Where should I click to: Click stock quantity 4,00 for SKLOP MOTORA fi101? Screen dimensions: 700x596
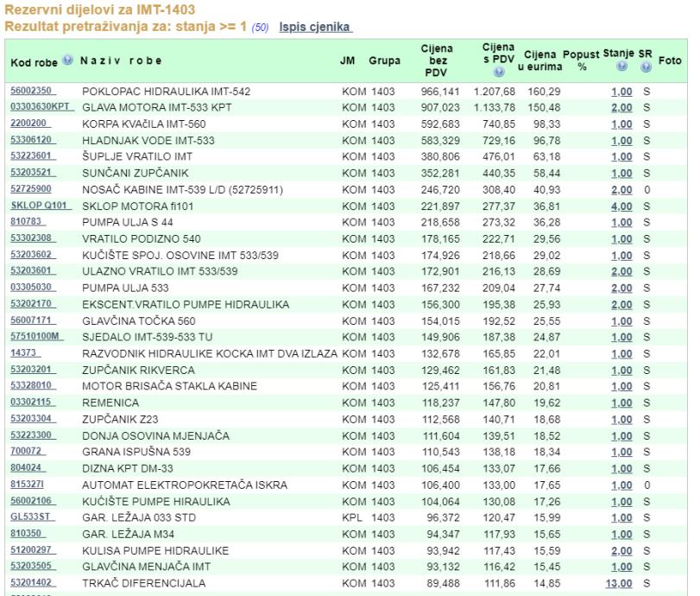point(621,206)
